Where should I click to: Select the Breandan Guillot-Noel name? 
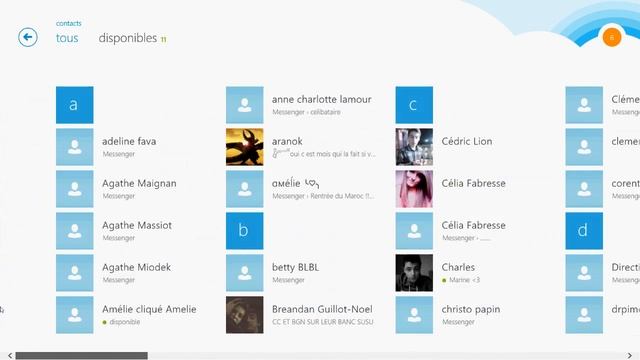pyautogui.click(x=322, y=309)
